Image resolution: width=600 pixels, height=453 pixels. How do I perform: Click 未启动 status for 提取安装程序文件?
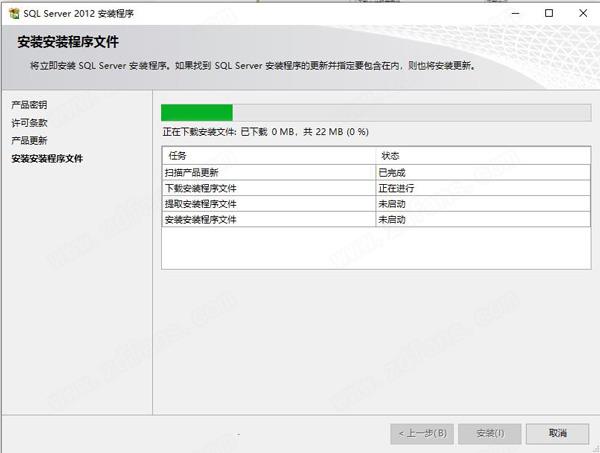click(x=483, y=204)
